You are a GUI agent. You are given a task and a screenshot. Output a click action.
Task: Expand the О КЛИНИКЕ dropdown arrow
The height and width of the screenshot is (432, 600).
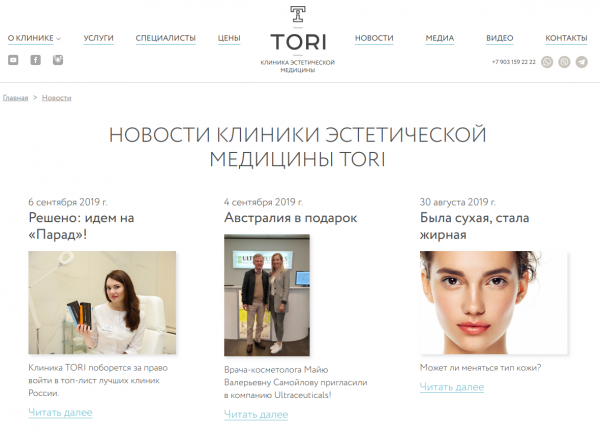click(59, 39)
